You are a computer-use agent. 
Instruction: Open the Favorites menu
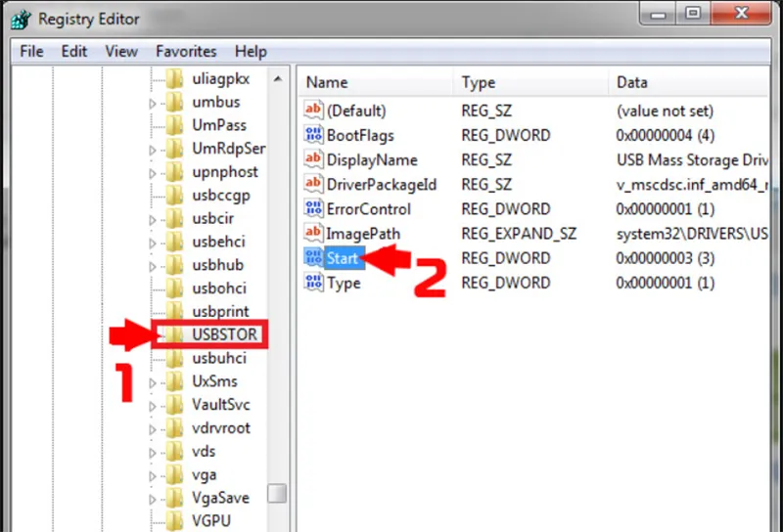186,51
